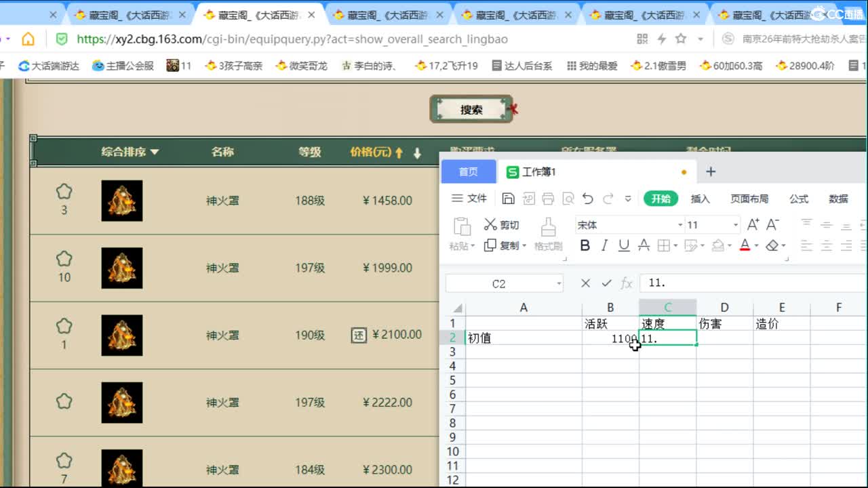Open thumbnail of the 190级 神火罩 item
Screen dimensions: 868x488
click(x=122, y=335)
